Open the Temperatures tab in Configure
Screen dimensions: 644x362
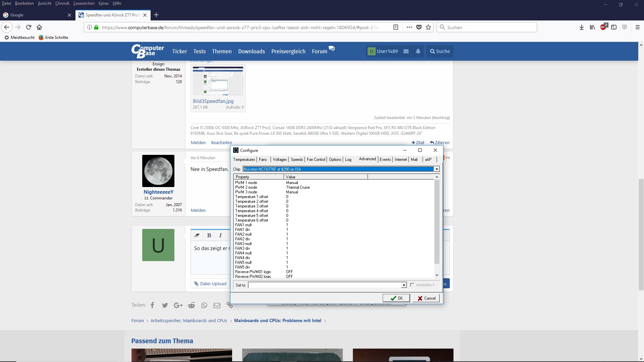tap(244, 160)
